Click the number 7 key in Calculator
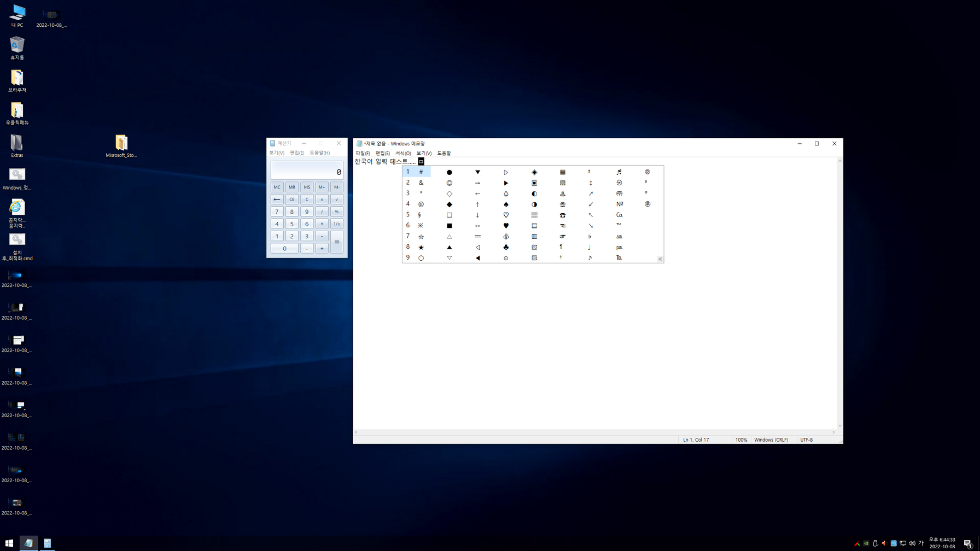The width and height of the screenshot is (980, 551). 277,212
